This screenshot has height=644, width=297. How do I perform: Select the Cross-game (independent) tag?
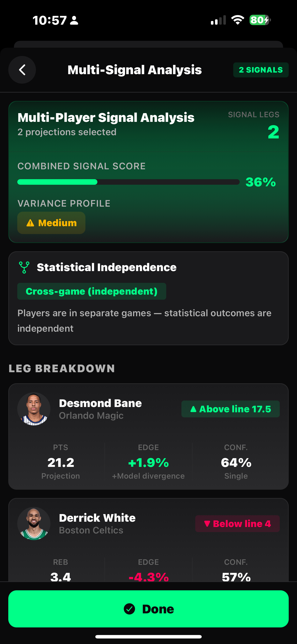point(91,291)
